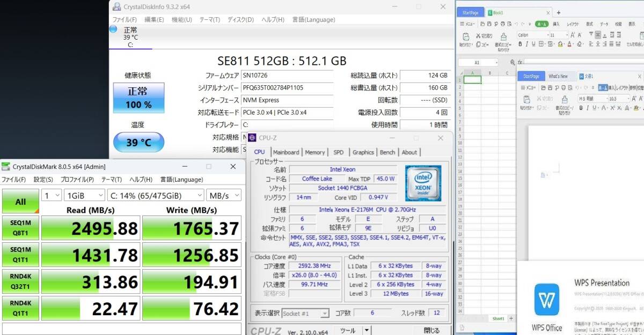This screenshot has width=644, height=335.
Task: Add a new tab with the plus button
Action: click(x=558, y=12)
